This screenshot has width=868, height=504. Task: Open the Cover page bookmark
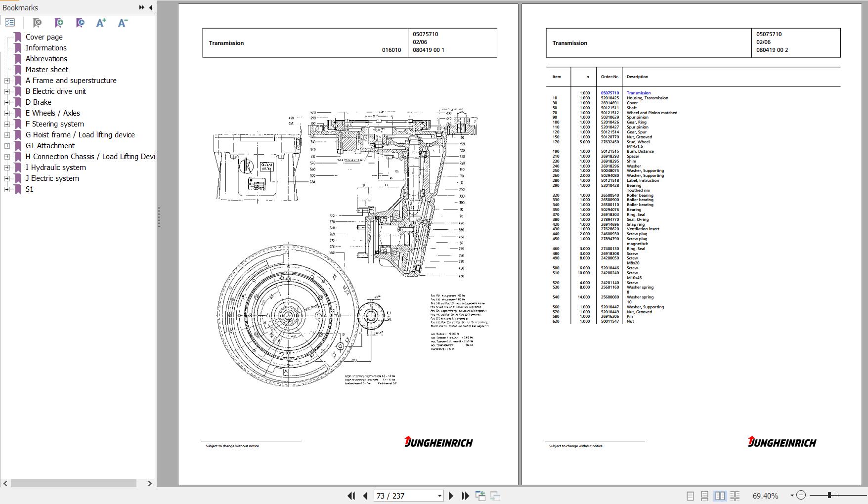(44, 37)
